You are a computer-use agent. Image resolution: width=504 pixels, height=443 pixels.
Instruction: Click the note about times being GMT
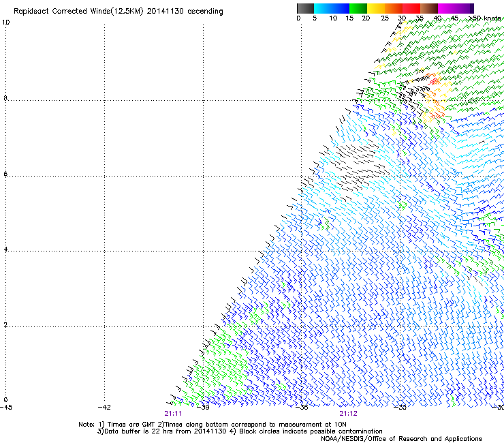pos(127,425)
